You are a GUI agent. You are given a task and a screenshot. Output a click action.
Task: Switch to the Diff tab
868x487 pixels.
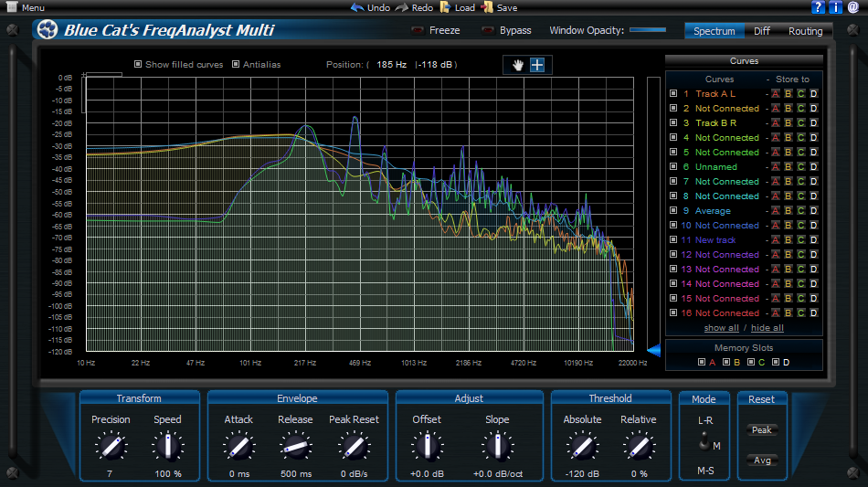point(761,31)
